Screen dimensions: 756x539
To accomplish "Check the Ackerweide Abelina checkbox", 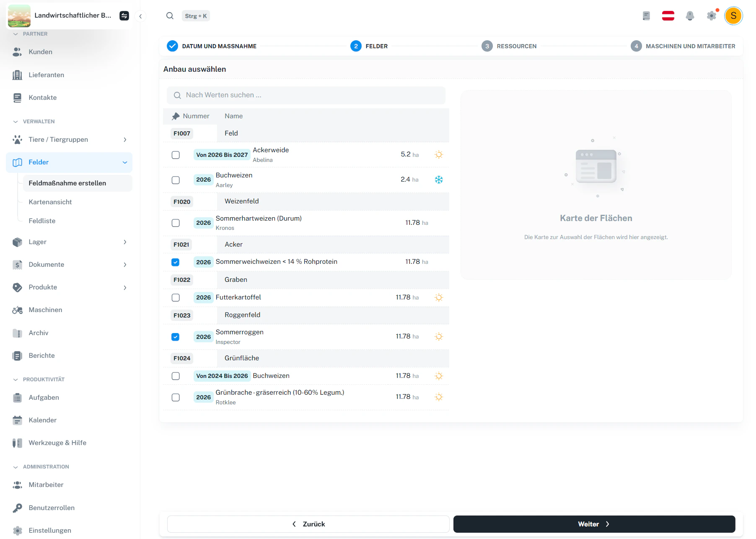I will [x=176, y=155].
